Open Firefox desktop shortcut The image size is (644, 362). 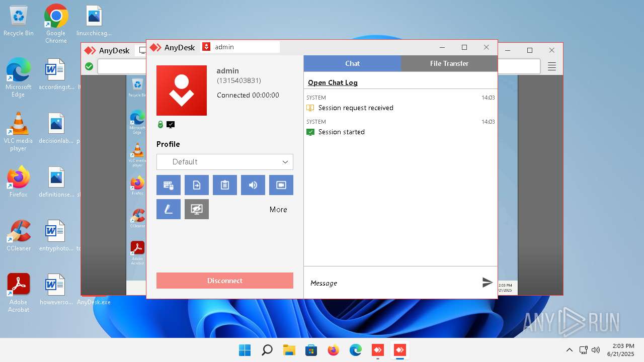(19, 182)
